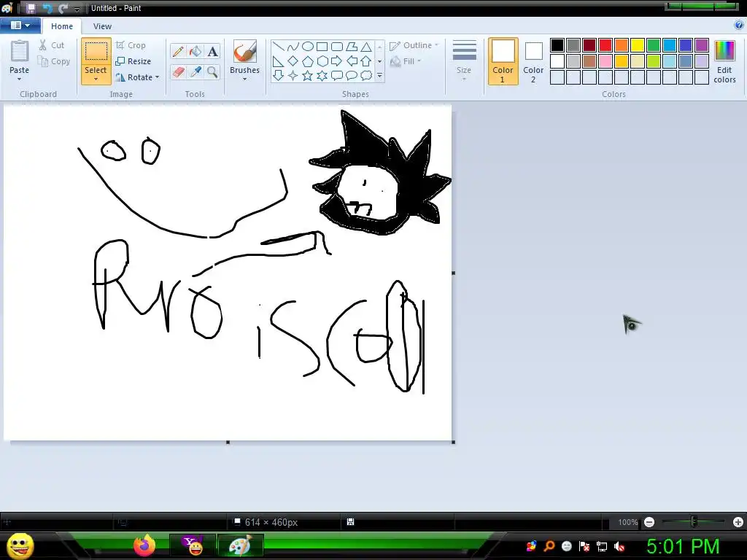Viewport: 747px width, 560px height.
Task: Choose the Oval shape
Action: point(308,46)
